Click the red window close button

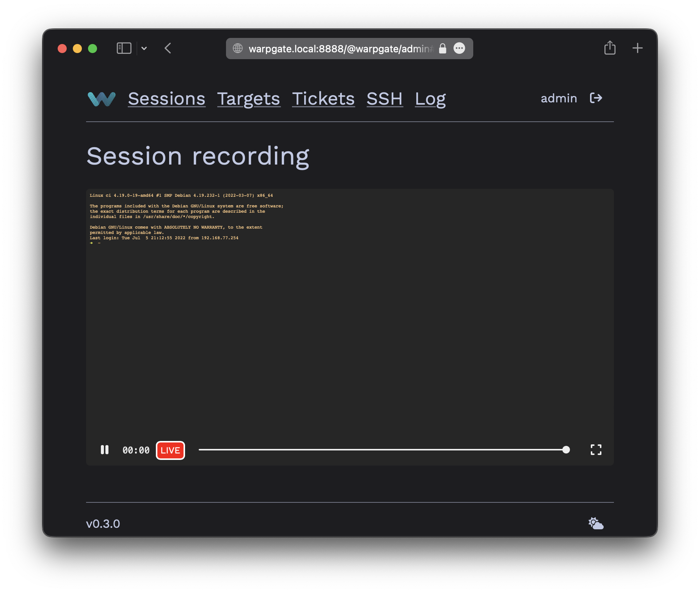62,49
